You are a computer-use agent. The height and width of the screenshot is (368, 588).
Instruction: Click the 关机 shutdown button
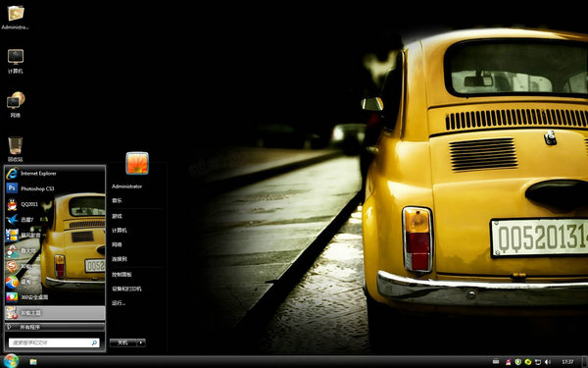(123, 342)
